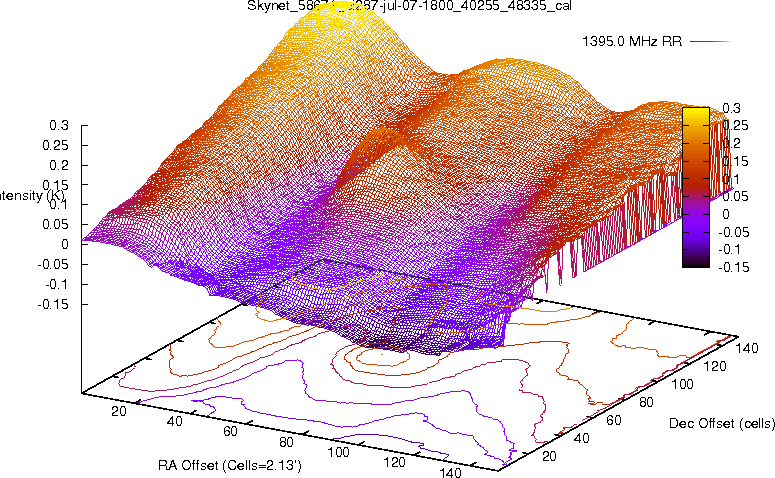This screenshot has width=775, height=478.
Task: Click the 80 tick on the Dec Offset axis
Action: [646, 402]
